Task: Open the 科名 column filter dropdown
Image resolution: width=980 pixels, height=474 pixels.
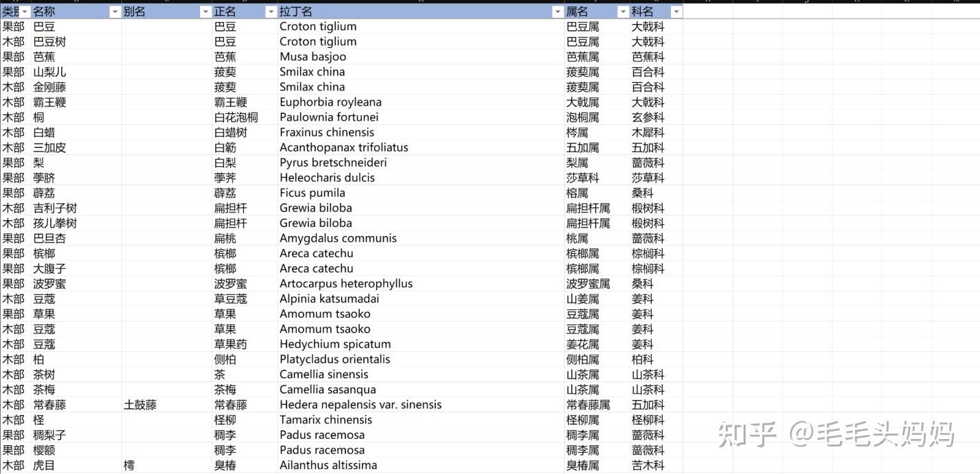Action: 676,12
